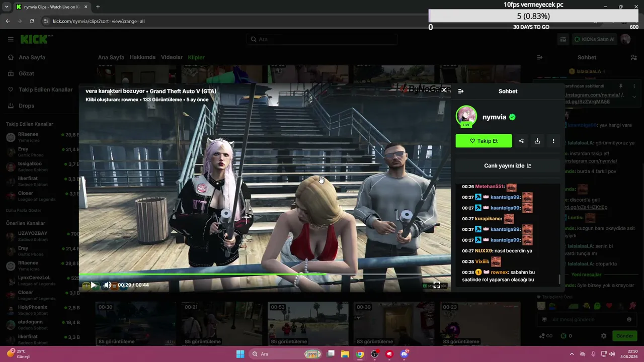Open the sidebar hamburger menu

pyautogui.click(x=11, y=39)
